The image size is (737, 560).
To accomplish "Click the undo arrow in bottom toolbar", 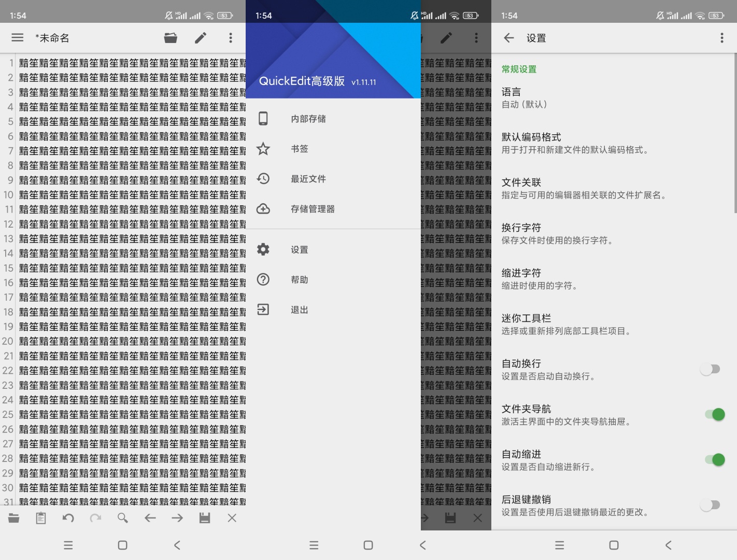I will (x=68, y=518).
